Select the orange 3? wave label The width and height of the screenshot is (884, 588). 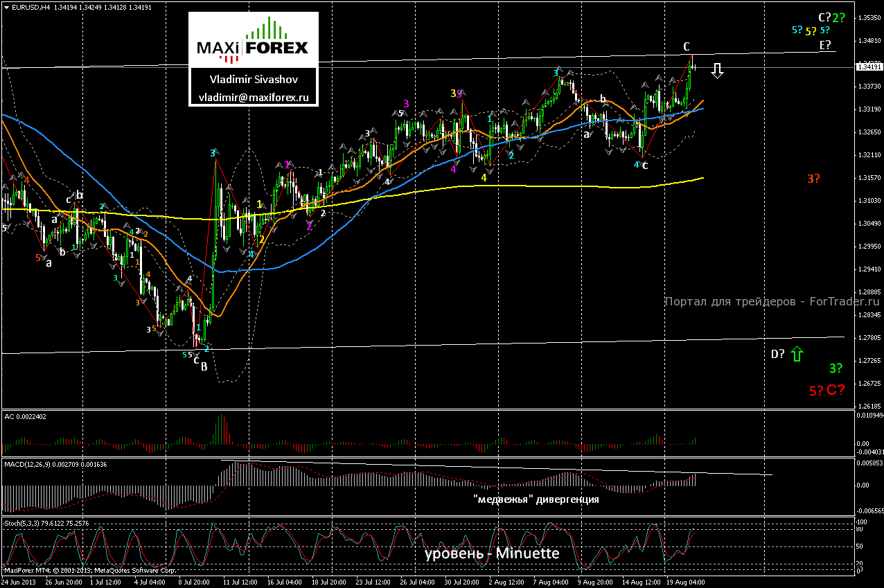click(x=814, y=179)
